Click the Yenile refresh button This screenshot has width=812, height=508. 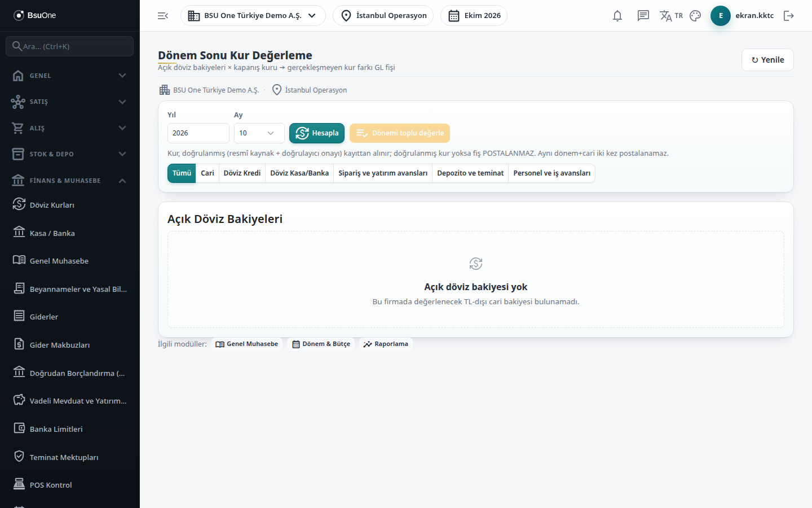[767, 60]
